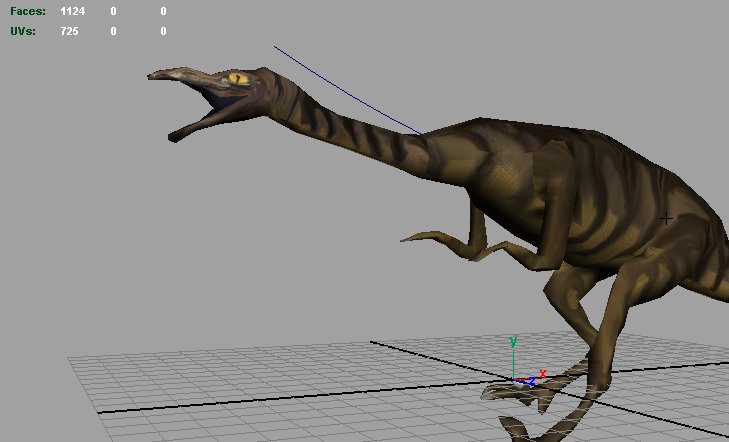
Task: Click the red X axis label
Action: [542, 373]
